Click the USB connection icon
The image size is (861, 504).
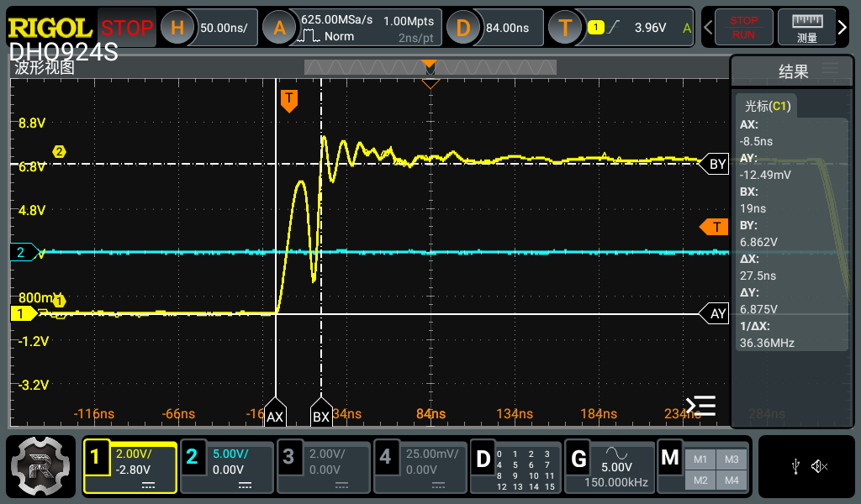click(x=795, y=466)
